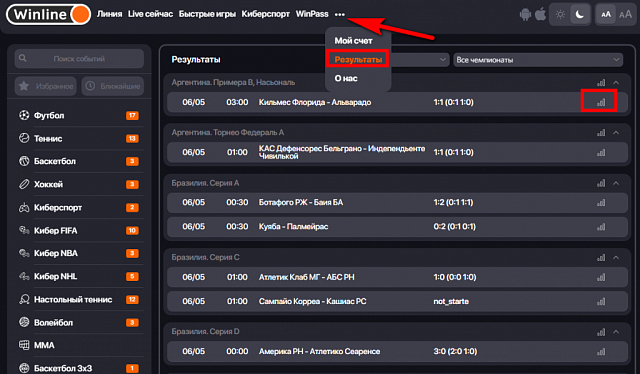Open the Android app download icon
This screenshot has width=640, height=374.
525,15
